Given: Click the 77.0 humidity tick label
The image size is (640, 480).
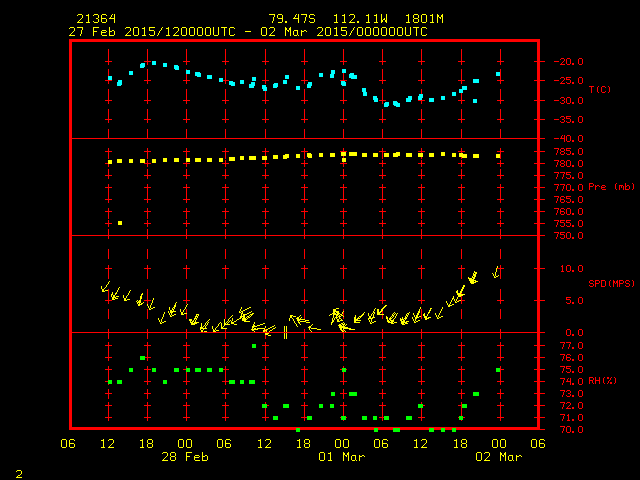Looking at the screenshot, I should [x=565, y=345].
